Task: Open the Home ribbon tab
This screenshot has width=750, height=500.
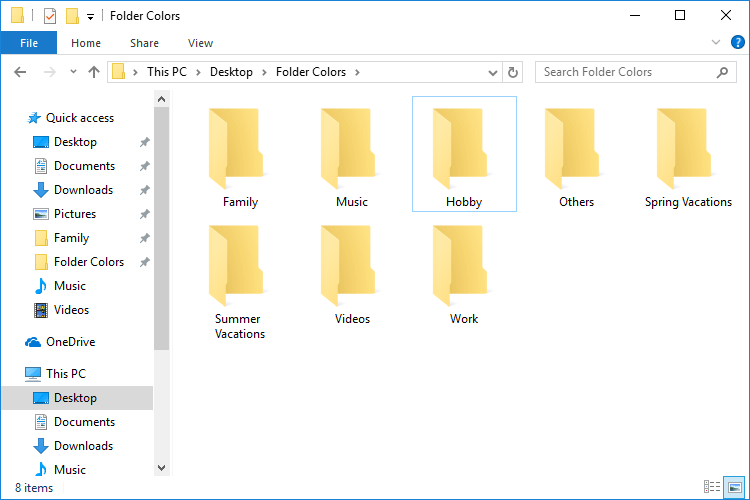Action: (86, 43)
